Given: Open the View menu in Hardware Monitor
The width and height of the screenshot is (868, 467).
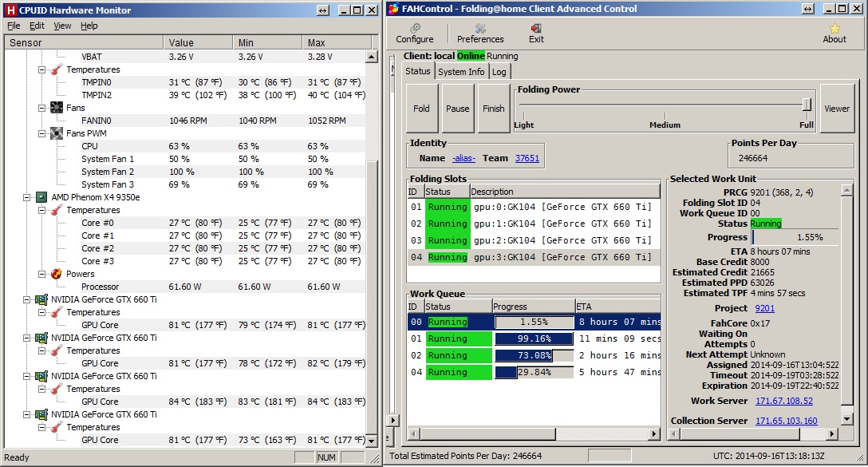Looking at the screenshot, I should click(62, 26).
